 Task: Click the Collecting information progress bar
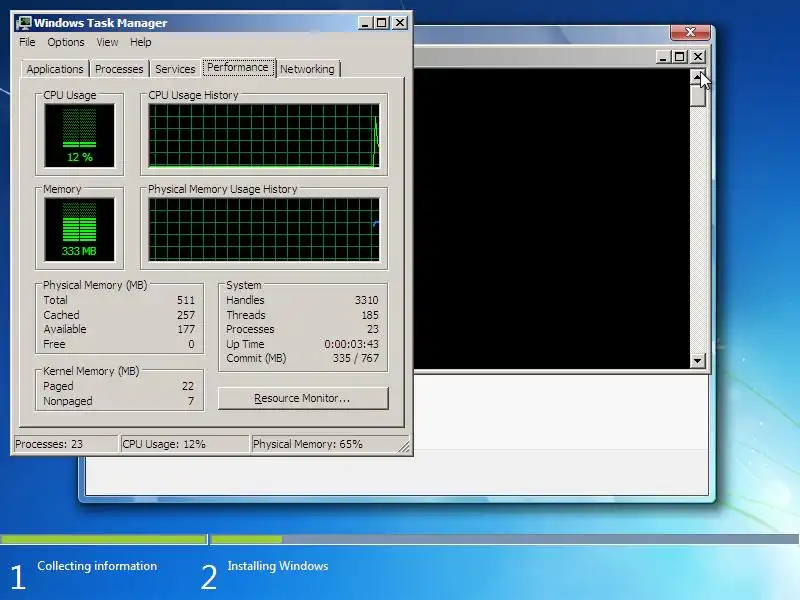tap(104, 539)
